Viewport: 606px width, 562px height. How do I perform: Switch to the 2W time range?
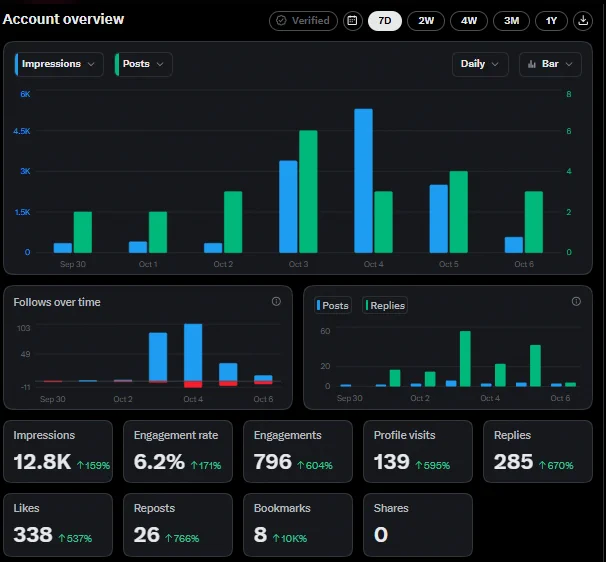click(x=426, y=20)
